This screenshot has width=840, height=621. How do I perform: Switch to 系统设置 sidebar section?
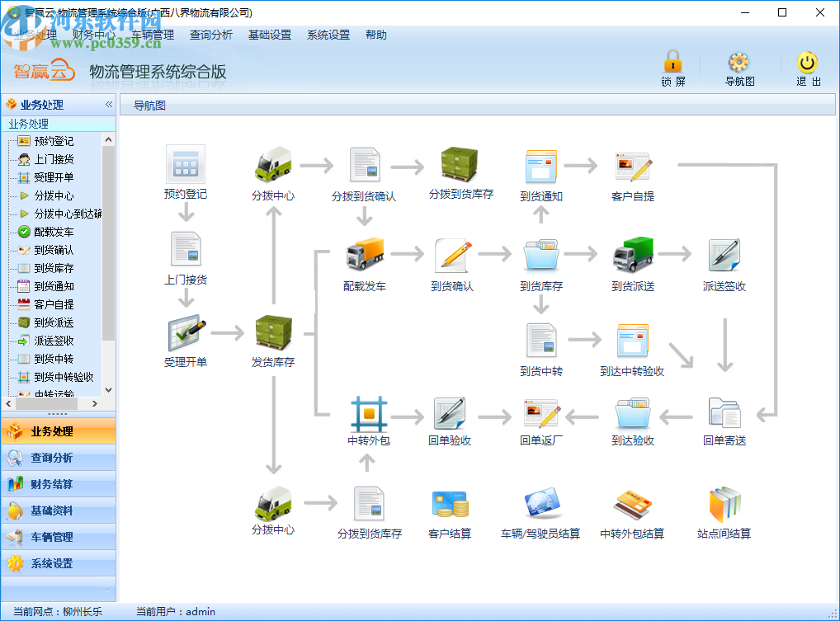59,563
